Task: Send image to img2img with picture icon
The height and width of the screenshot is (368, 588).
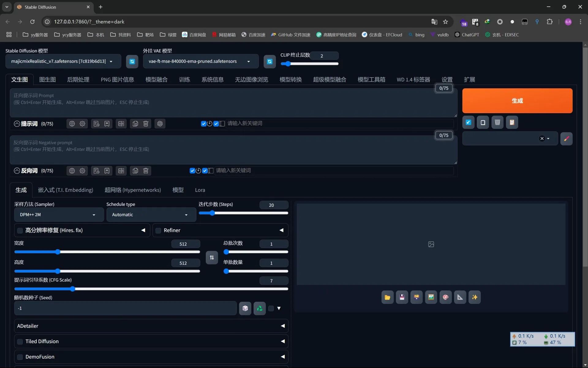Action: point(431,297)
